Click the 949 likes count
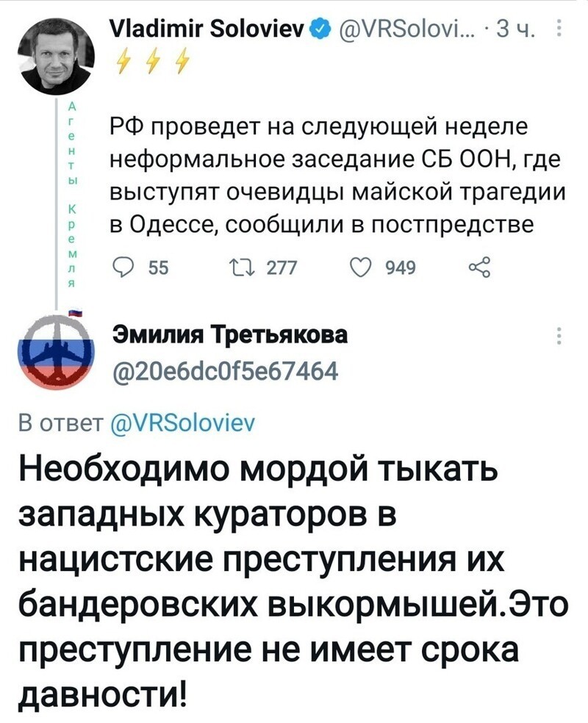The width and height of the screenshot is (588, 723). (x=401, y=267)
